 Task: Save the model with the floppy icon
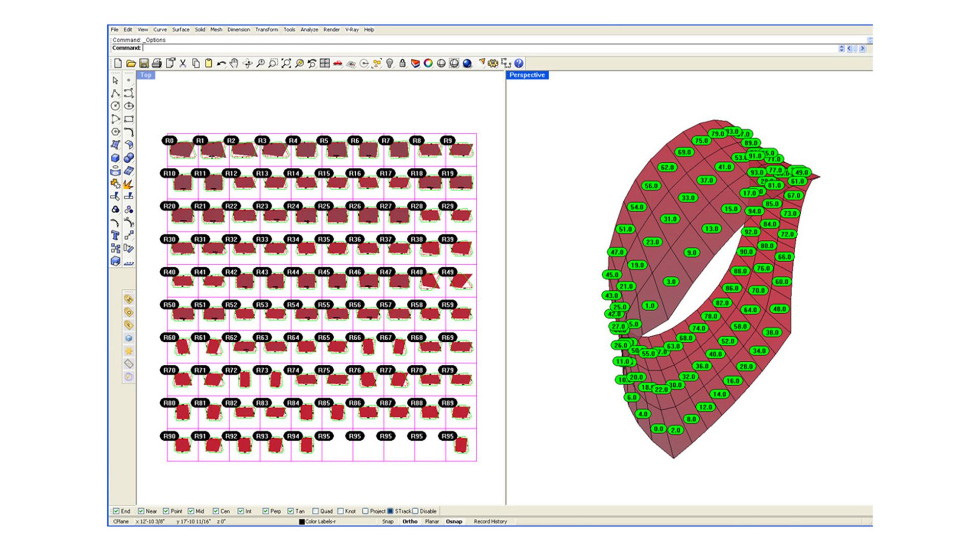click(x=144, y=63)
